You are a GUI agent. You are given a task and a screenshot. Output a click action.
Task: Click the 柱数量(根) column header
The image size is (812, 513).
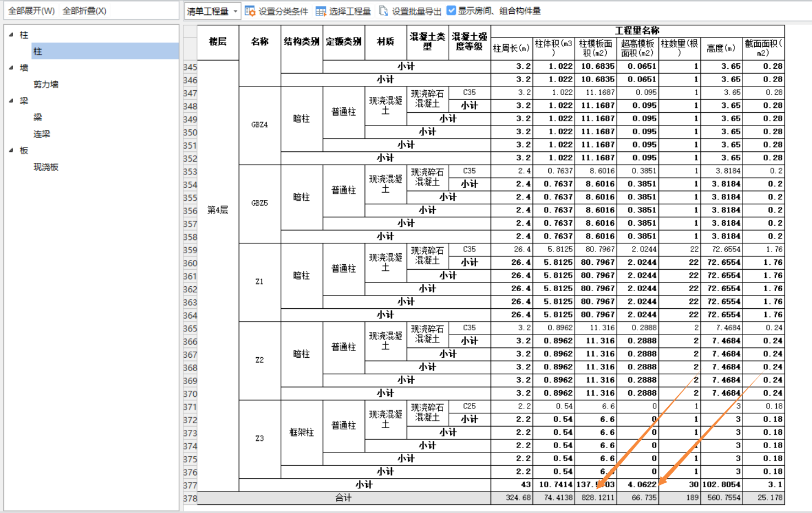679,48
